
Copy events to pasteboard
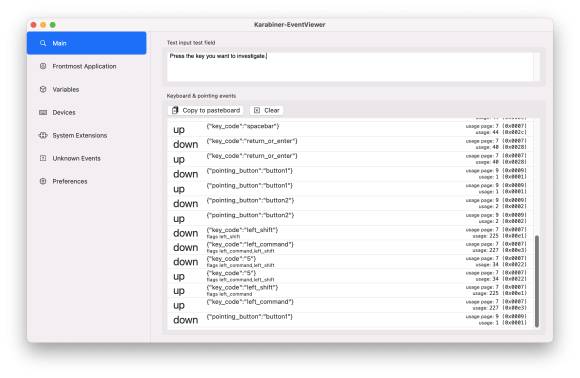pyautogui.click(x=206, y=110)
